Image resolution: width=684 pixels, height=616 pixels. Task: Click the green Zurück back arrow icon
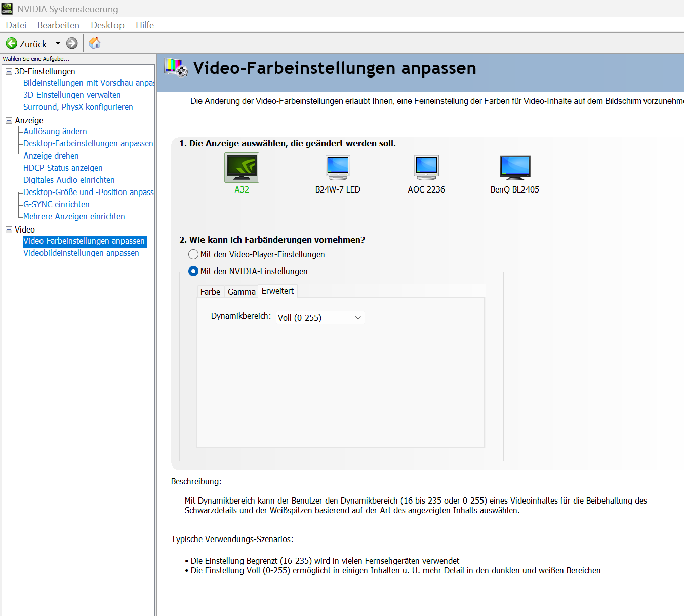tap(12, 44)
